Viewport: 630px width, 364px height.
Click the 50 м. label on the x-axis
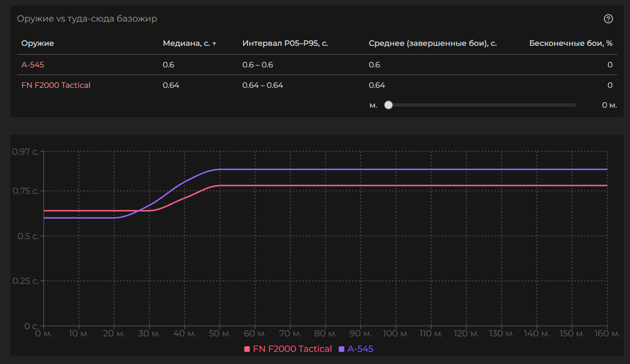(219, 334)
